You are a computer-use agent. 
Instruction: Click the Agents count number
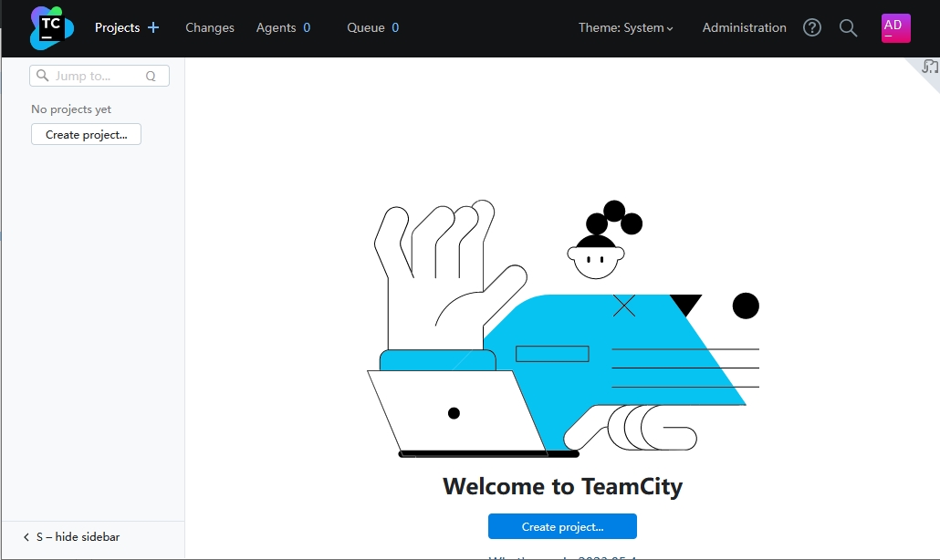[307, 27]
